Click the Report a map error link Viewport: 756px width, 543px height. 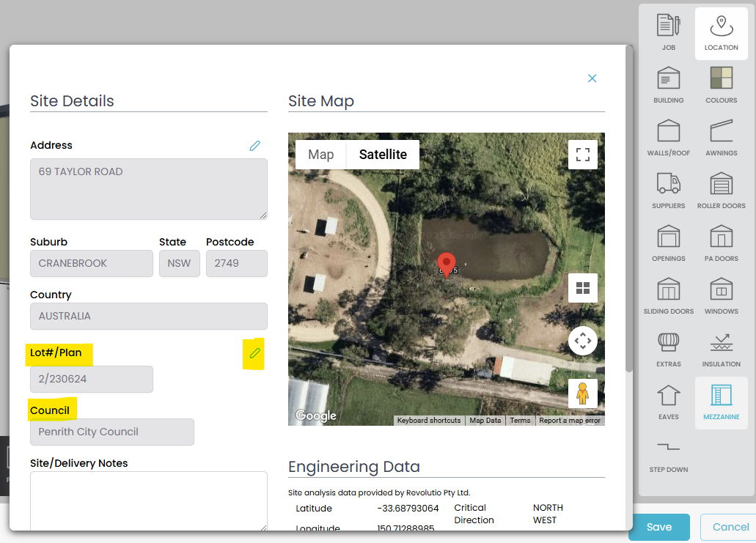[x=570, y=421]
